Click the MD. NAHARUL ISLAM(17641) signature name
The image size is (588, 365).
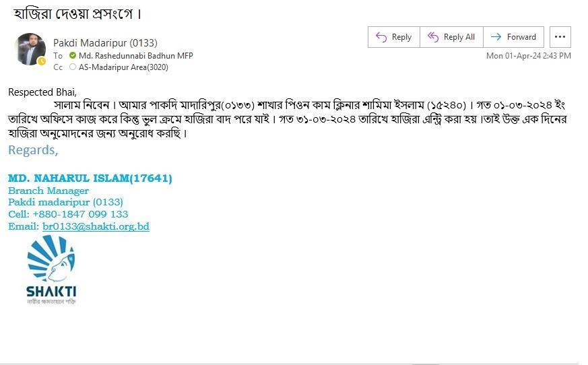pos(90,178)
